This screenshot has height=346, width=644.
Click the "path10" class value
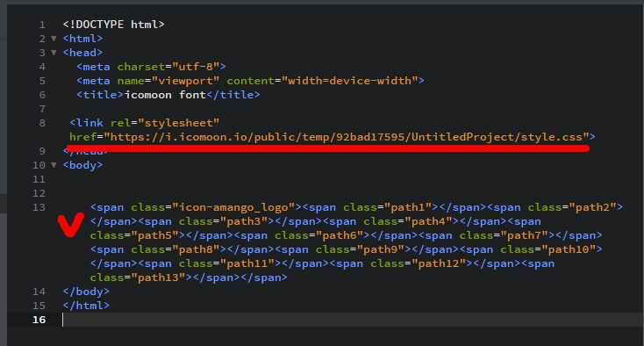[x=568, y=249]
